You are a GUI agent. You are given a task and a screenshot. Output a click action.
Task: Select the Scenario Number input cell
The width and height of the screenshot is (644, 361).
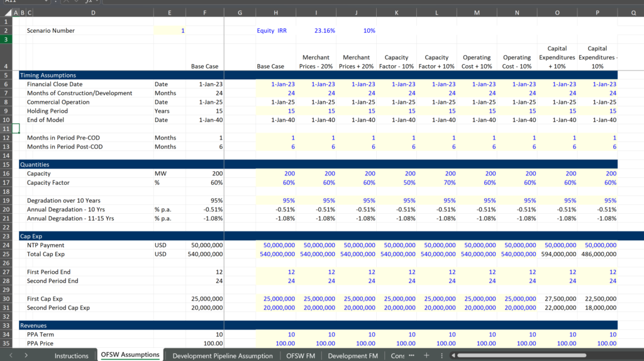(170, 30)
